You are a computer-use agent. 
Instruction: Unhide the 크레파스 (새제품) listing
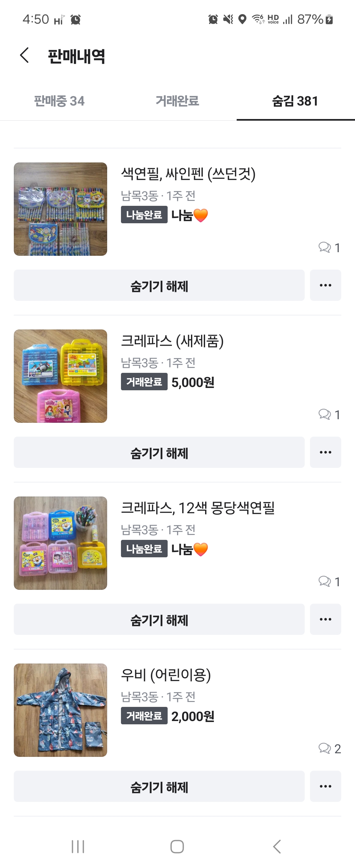click(159, 452)
